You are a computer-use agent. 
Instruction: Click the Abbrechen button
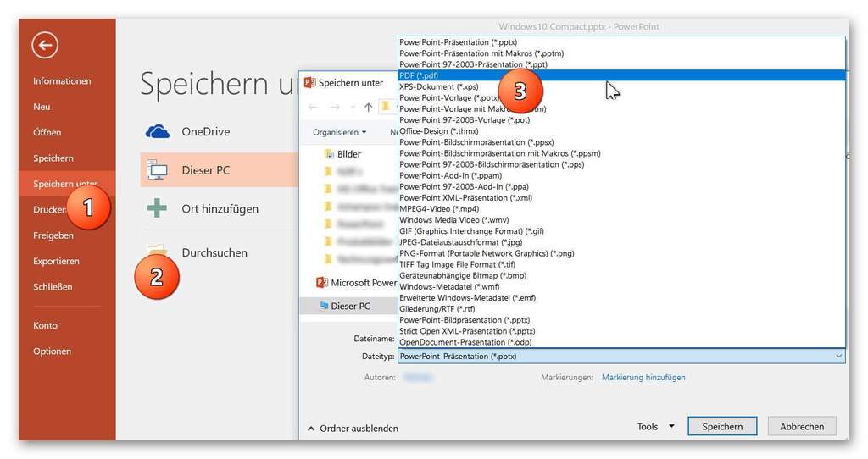tap(802, 426)
